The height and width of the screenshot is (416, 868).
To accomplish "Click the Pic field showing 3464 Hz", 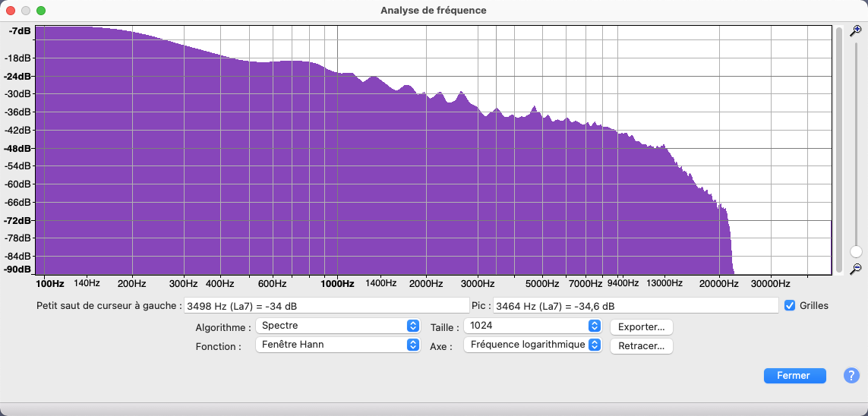I will coord(636,305).
